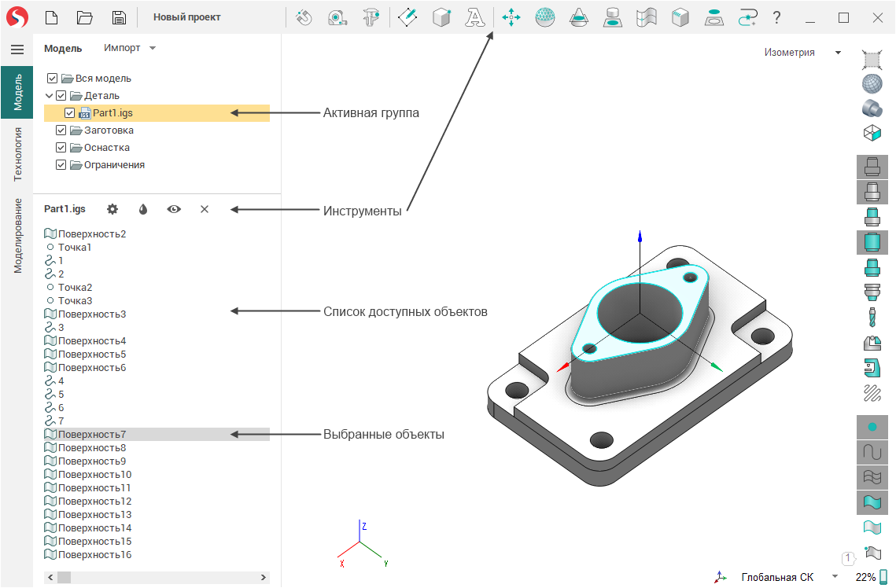Select the text 'A' tool in toolbar
Image resolution: width=896 pixels, height=588 pixels.
(x=474, y=17)
